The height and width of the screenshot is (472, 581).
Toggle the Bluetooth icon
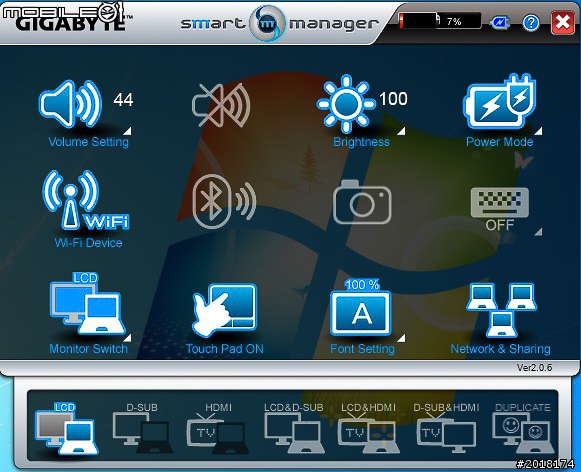pos(225,201)
